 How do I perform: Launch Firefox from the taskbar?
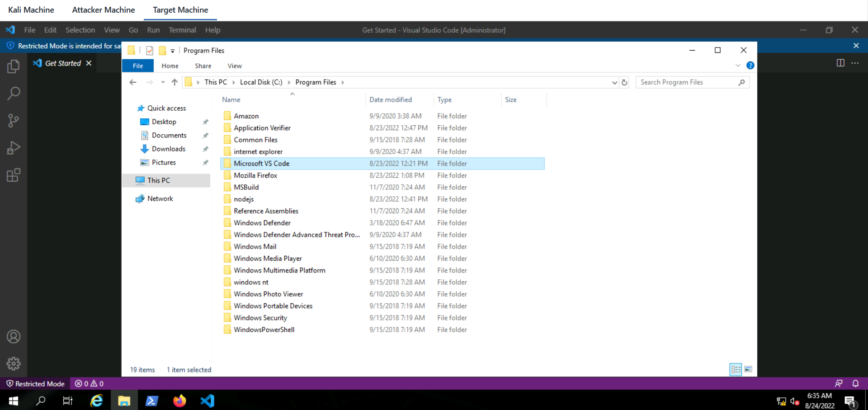click(179, 401)
